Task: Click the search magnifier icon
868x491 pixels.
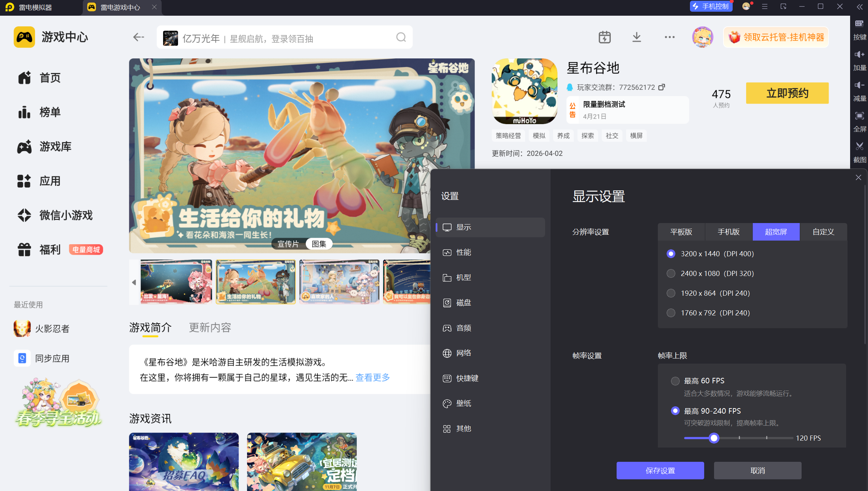Action: (x=401, y=37)
